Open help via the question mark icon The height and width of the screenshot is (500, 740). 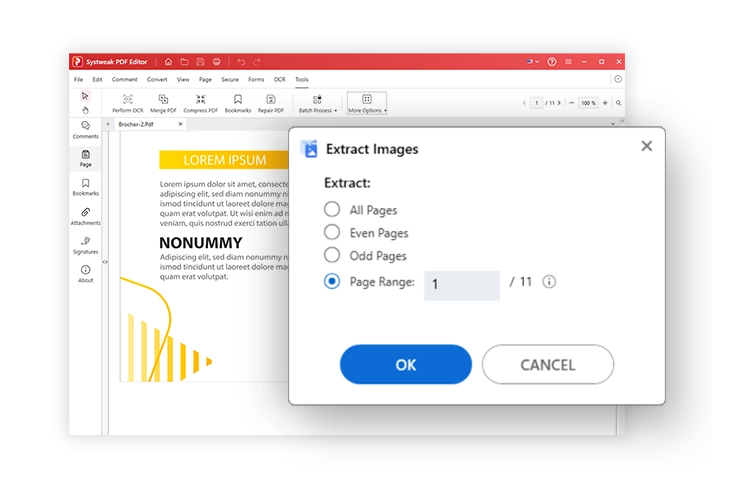pos(552,62)
